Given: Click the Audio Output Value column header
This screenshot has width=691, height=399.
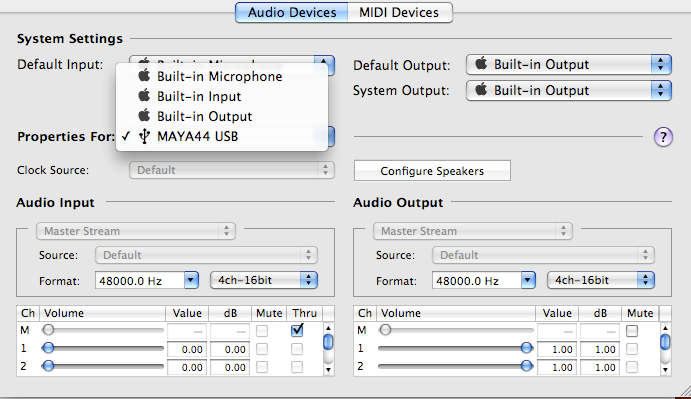Looking at the screenshot, I should (557, 313).
